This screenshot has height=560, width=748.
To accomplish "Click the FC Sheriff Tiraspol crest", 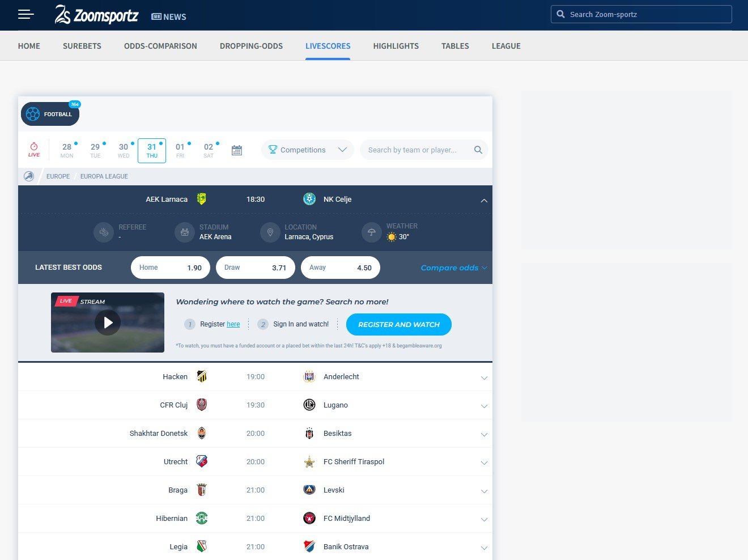I will (x=309, y=461).
